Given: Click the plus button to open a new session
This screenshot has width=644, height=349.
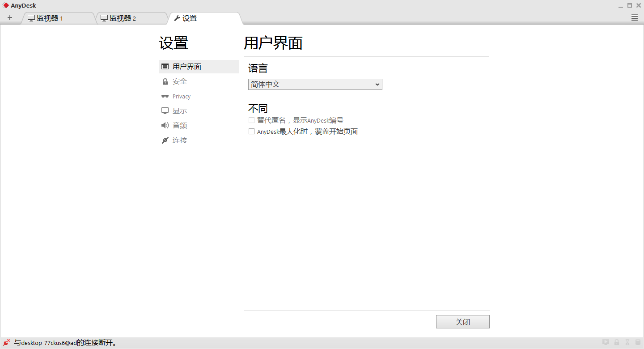Looking at the screenshot, I should [x=10, y=17].
